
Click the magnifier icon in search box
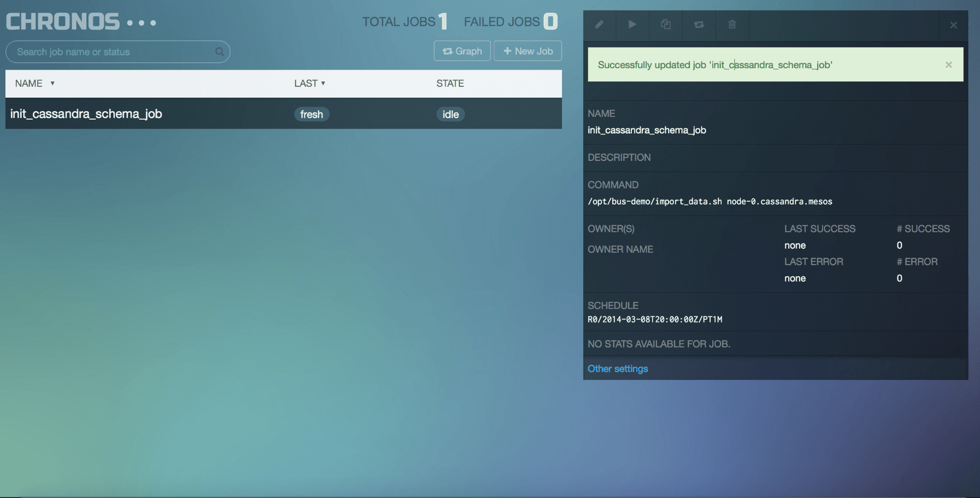[x=220, y=52]
